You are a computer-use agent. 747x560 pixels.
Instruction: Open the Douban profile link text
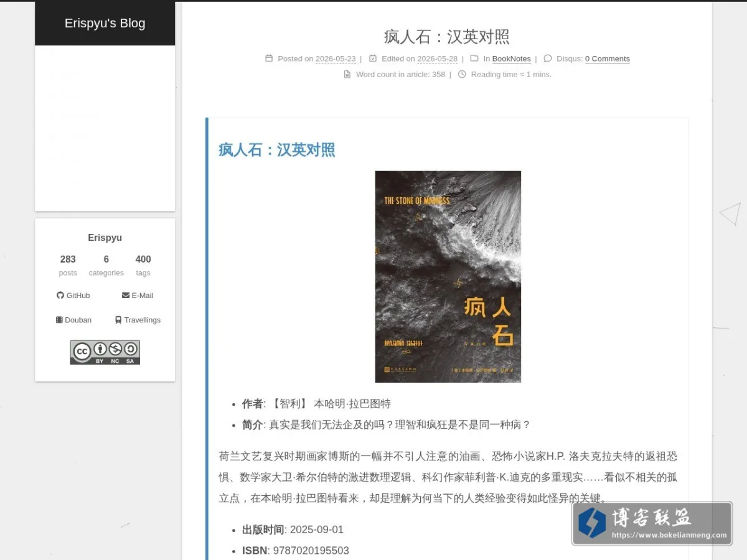[x=78, y=320]
